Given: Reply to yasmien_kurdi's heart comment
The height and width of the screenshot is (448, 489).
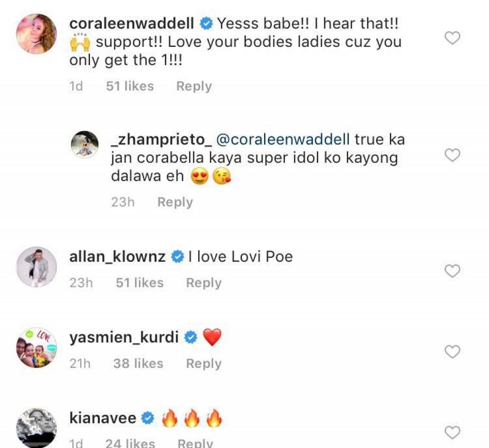Looking at the screenshot, I should [203, 363].
